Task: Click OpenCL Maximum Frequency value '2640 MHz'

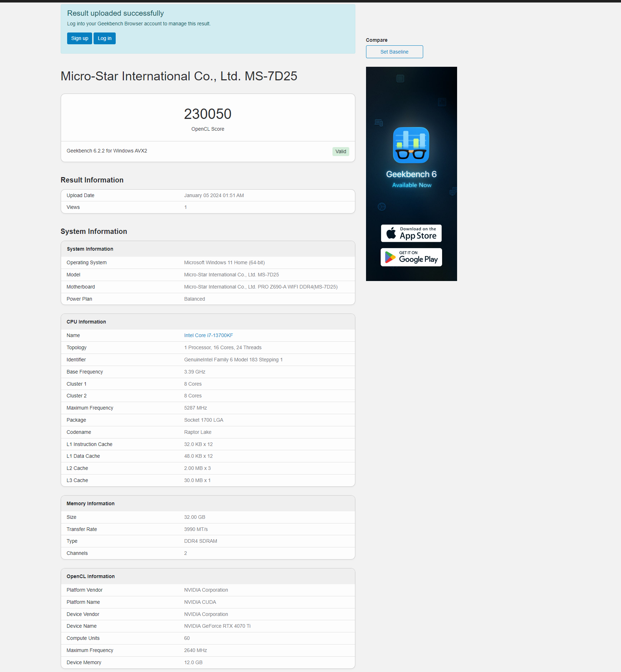Action: pyautogui.click(x=196, y=650)
